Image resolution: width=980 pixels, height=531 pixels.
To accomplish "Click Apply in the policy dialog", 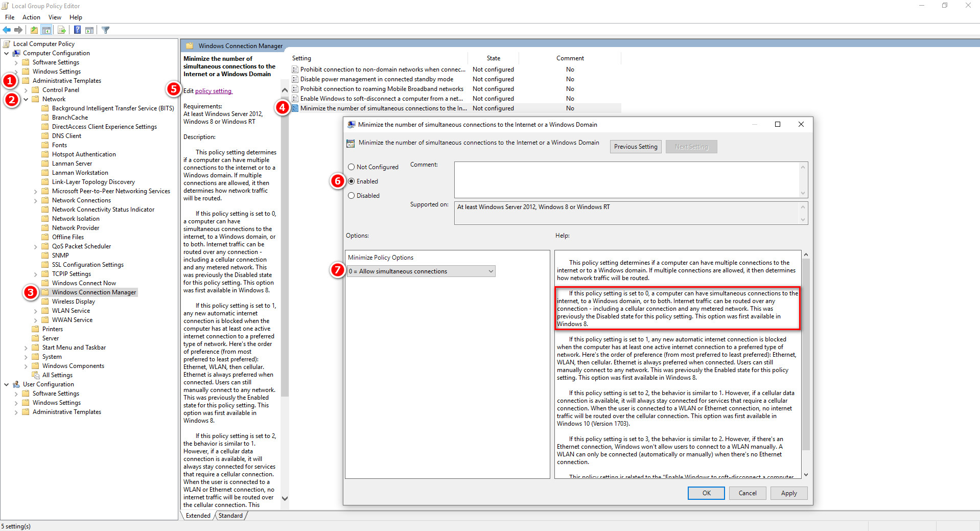I will 788,493.
